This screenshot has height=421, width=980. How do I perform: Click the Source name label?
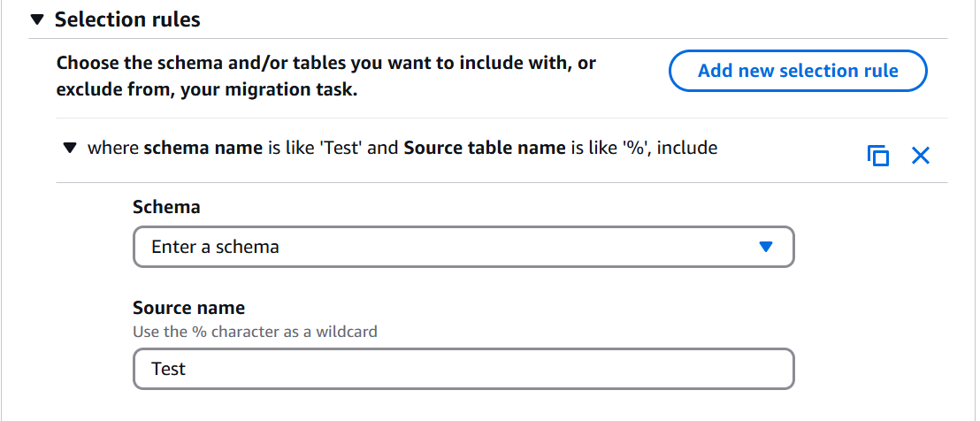pyautogui.click(x=188, y=308)
